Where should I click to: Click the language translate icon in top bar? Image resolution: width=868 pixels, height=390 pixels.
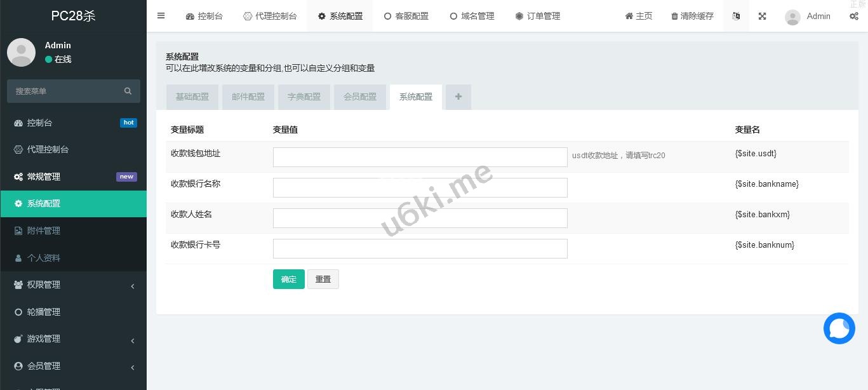(x=736, y=16)
